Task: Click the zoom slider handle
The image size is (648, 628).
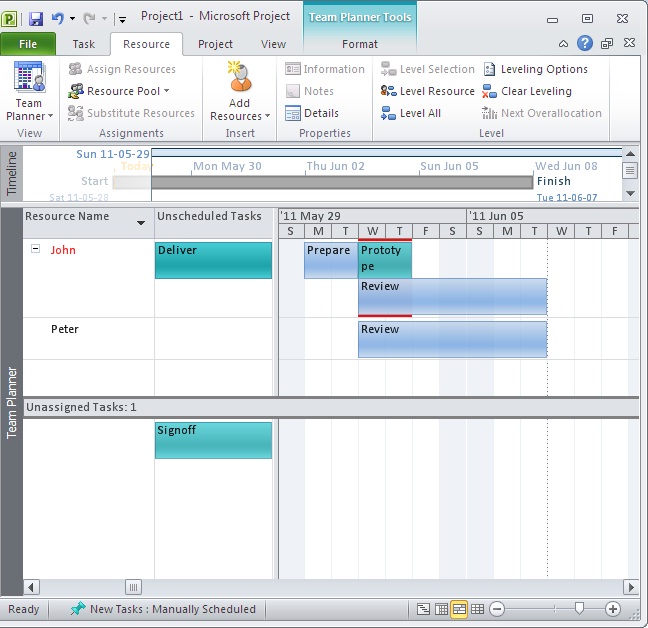Action: pyautogui.click(x=579, y=608)
